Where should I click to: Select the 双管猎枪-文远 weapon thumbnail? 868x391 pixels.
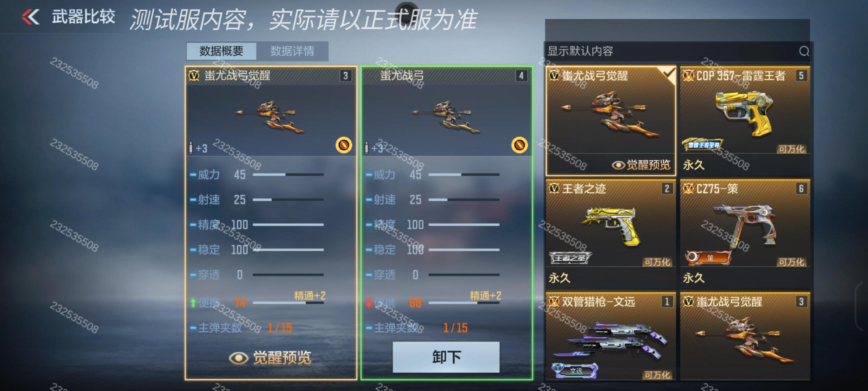point(610,336)
